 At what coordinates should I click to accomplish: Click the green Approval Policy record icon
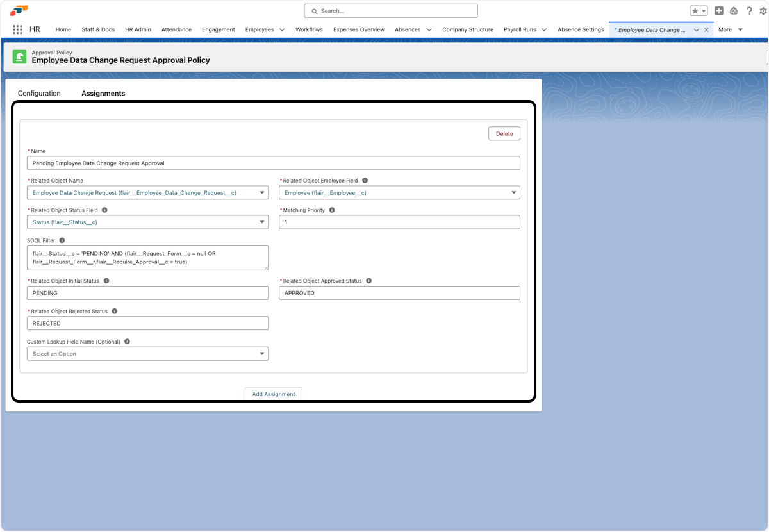(19, 57)
